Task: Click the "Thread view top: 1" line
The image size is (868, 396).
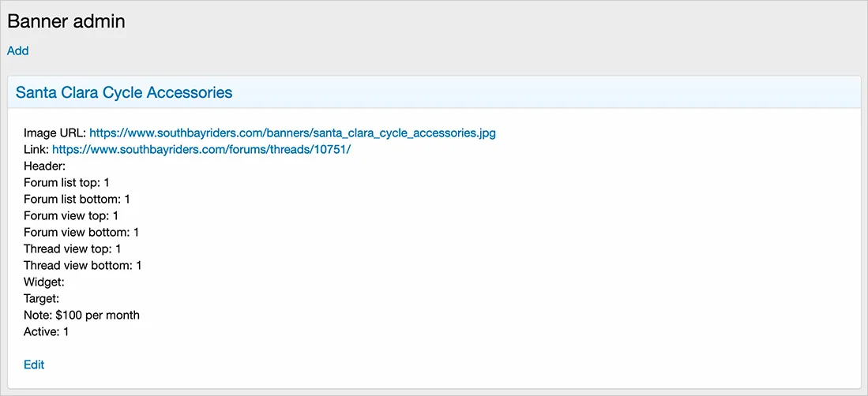Action: click(72, 248)
